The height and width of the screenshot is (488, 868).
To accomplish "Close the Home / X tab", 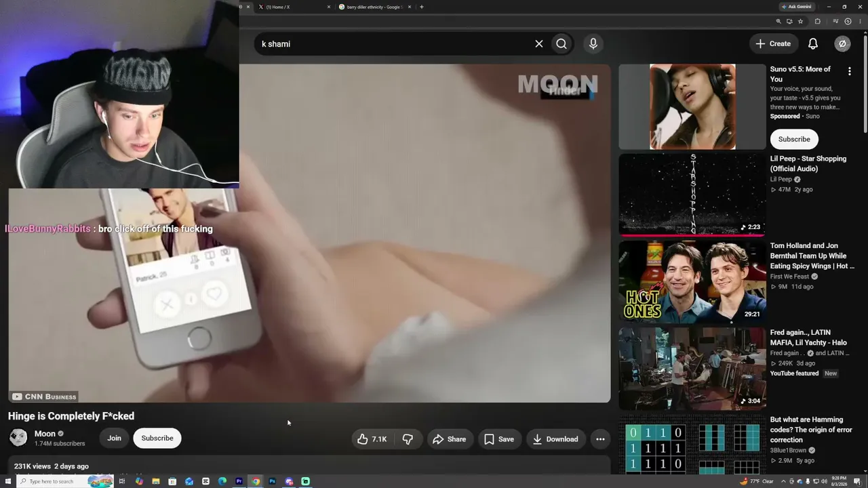I will (329, 7).
